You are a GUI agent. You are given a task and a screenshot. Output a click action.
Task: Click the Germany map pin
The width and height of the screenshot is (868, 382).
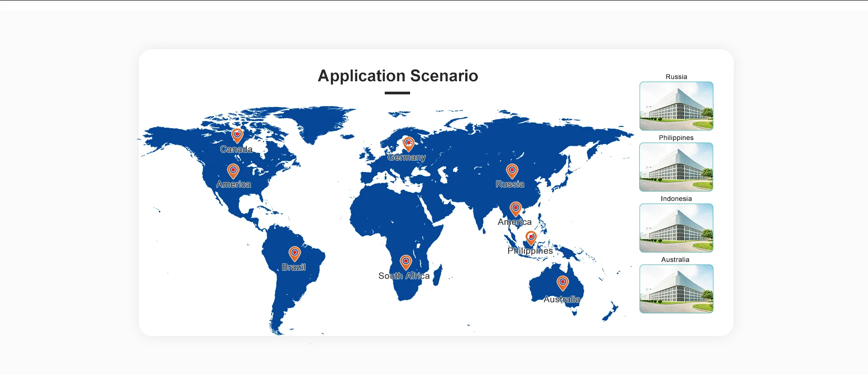tap(408, 144)
